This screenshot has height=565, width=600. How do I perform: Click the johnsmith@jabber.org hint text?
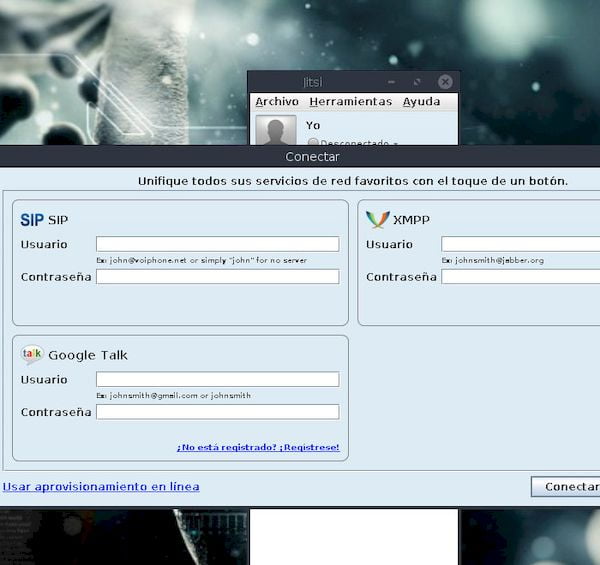tap(492, 261)
